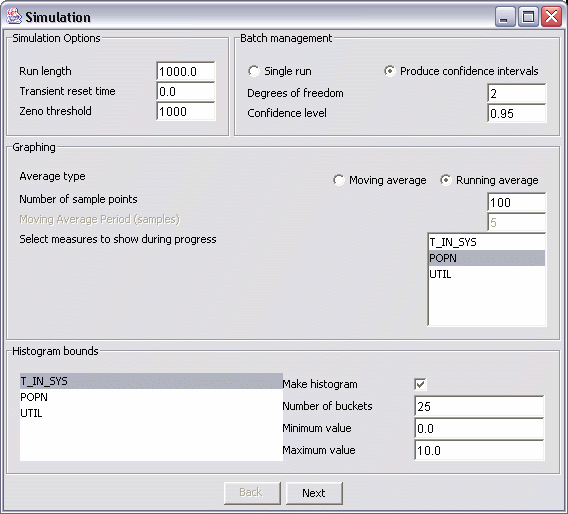Edit the Number of buckets field

click(479, 406)
